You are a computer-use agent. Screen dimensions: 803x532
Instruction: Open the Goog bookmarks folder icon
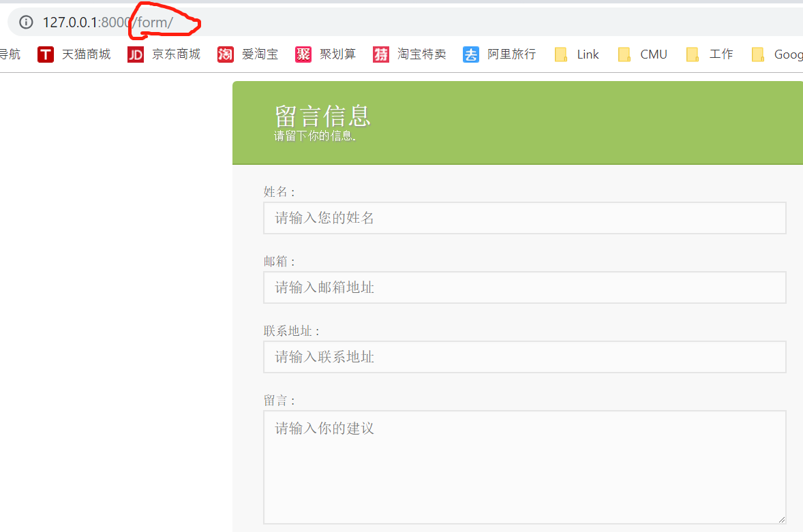758,54
